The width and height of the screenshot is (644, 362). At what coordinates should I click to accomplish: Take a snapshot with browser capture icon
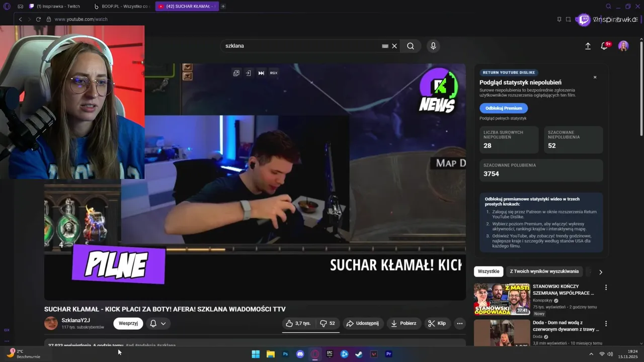click(x=568, y=19)
